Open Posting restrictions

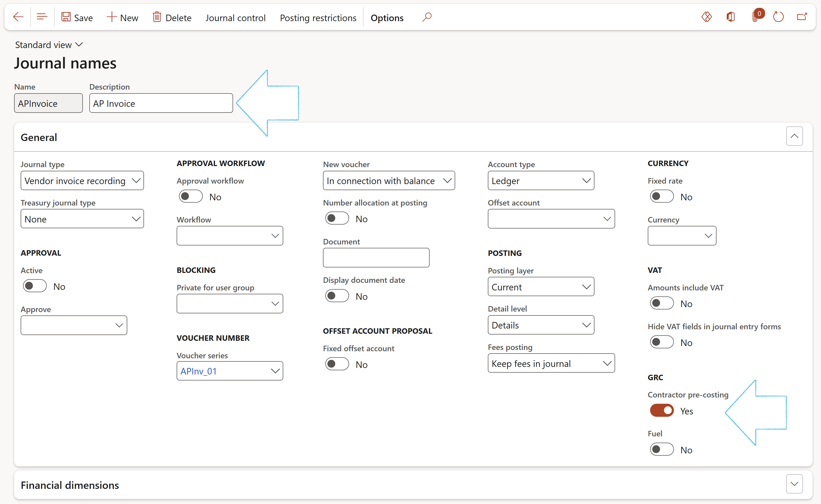[318, 18]
